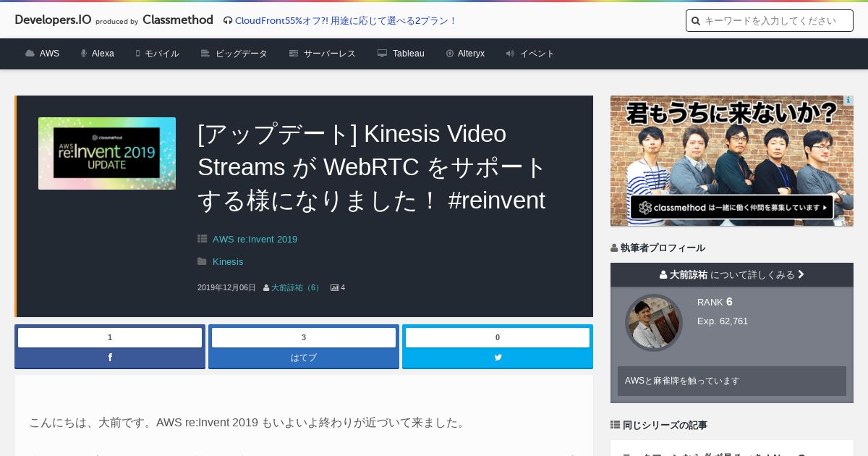
Task: Open the Alexa menu item
Action: [x=103, y=54]
